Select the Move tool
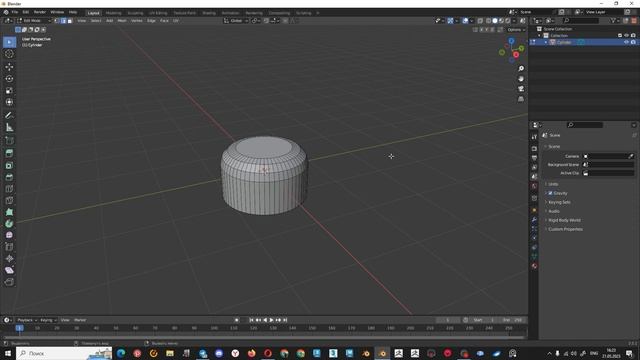 click(x=9, y=67)
